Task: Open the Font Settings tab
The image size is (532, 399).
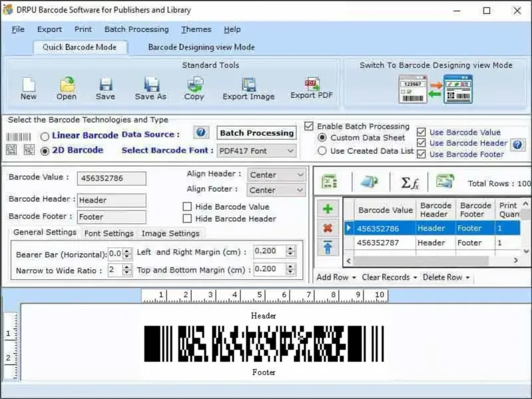Action: (109, 233)
